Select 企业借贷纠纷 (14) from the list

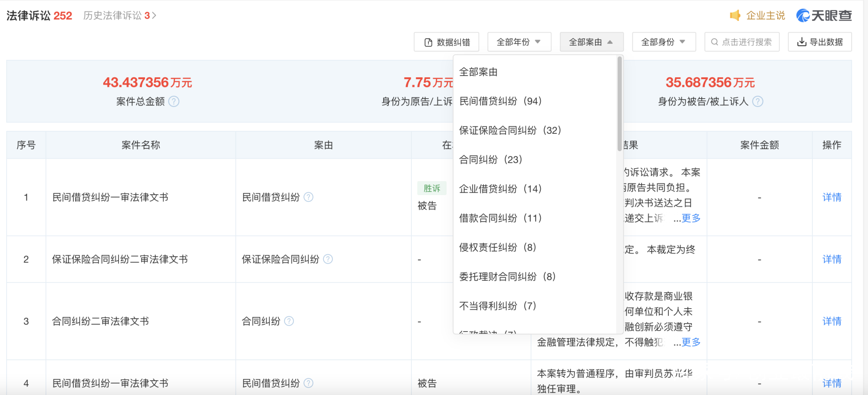(x=535, y=189)
